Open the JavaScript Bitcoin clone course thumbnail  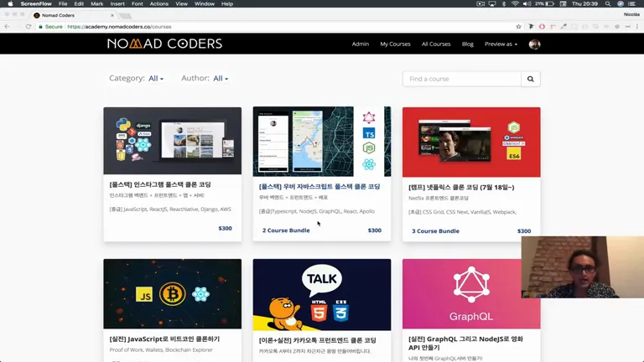pos(173,294)
